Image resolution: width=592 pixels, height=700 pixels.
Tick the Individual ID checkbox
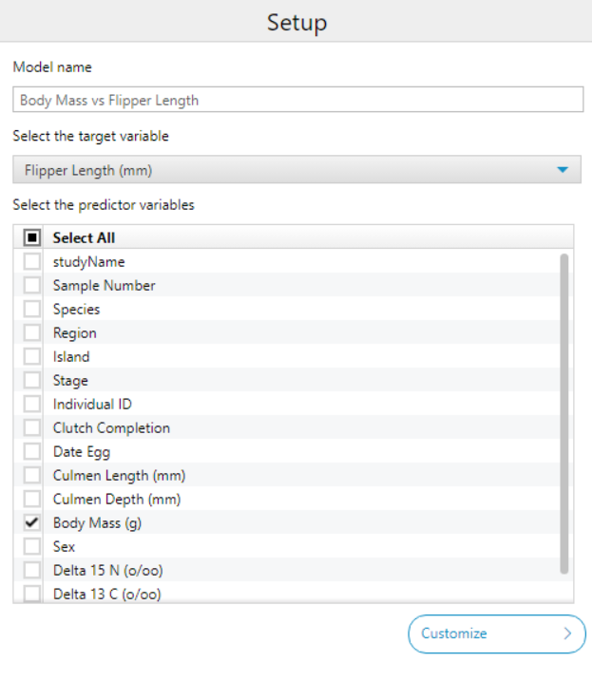pos(32,405)
